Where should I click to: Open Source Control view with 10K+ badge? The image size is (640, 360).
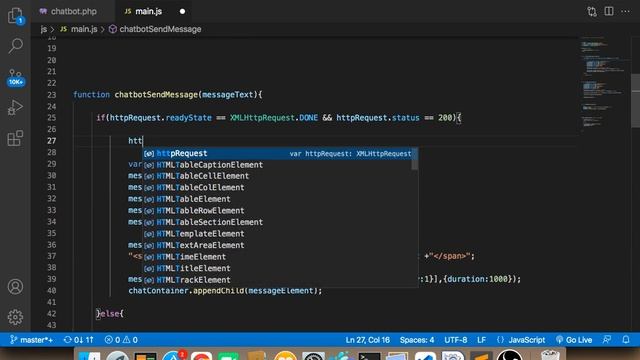tap(16, 77)
